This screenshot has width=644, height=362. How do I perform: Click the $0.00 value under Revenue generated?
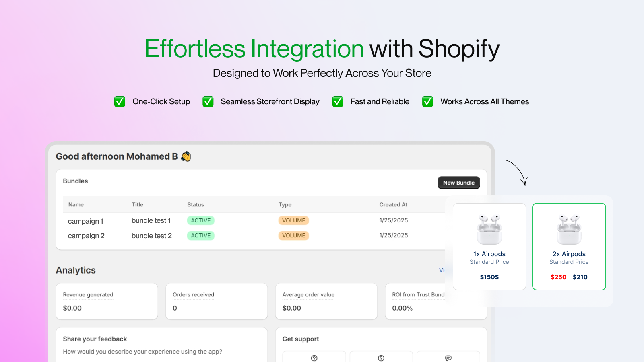72,308
